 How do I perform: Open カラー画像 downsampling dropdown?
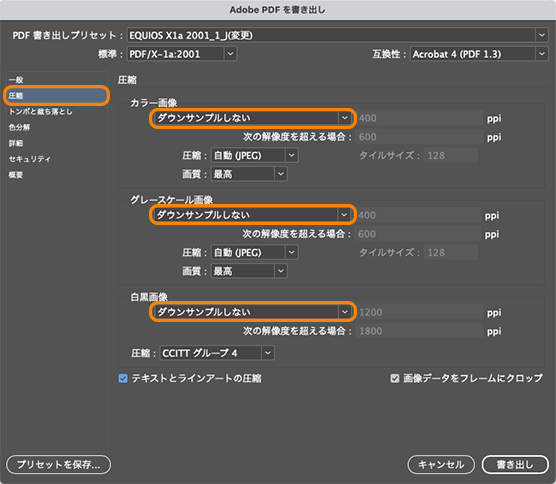pyautogui.click(x=253, y=118)
